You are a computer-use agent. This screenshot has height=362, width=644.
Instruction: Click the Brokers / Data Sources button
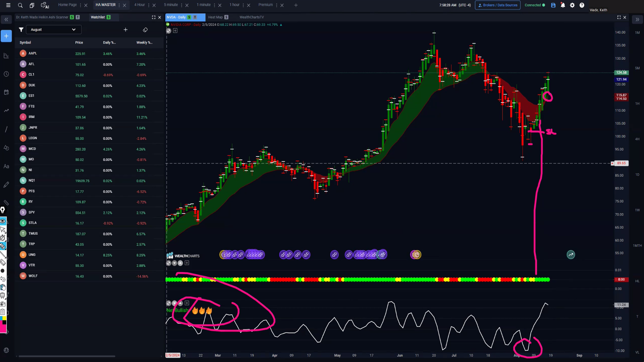click(498, 5)
